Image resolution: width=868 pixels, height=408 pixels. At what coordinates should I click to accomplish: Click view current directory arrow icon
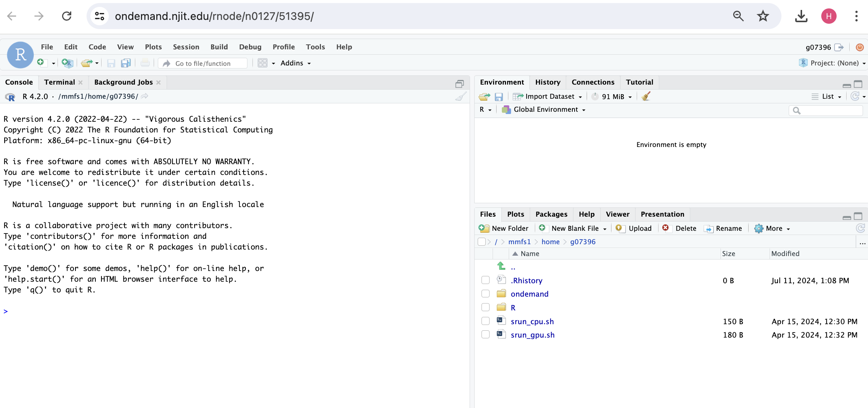coord(144,96)
